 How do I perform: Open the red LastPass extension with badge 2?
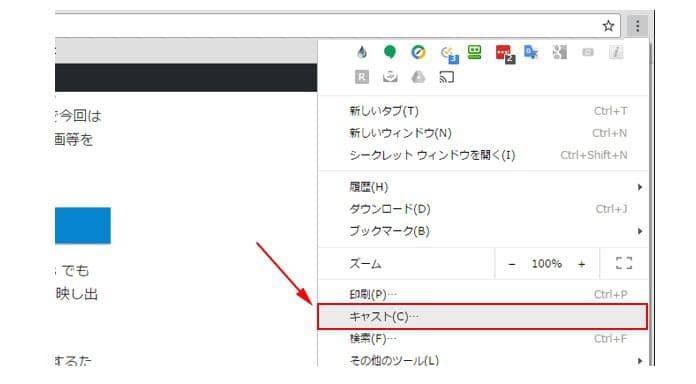pos(505,54)
